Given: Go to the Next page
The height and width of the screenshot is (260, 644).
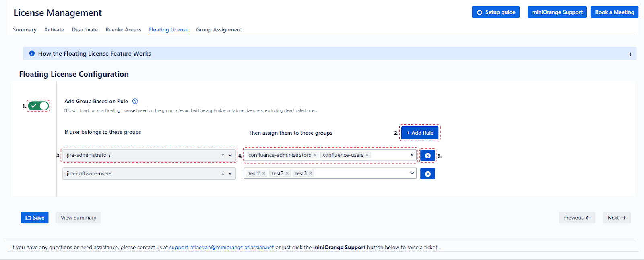Looking at the screenshot, I should (x=617, y=218).
